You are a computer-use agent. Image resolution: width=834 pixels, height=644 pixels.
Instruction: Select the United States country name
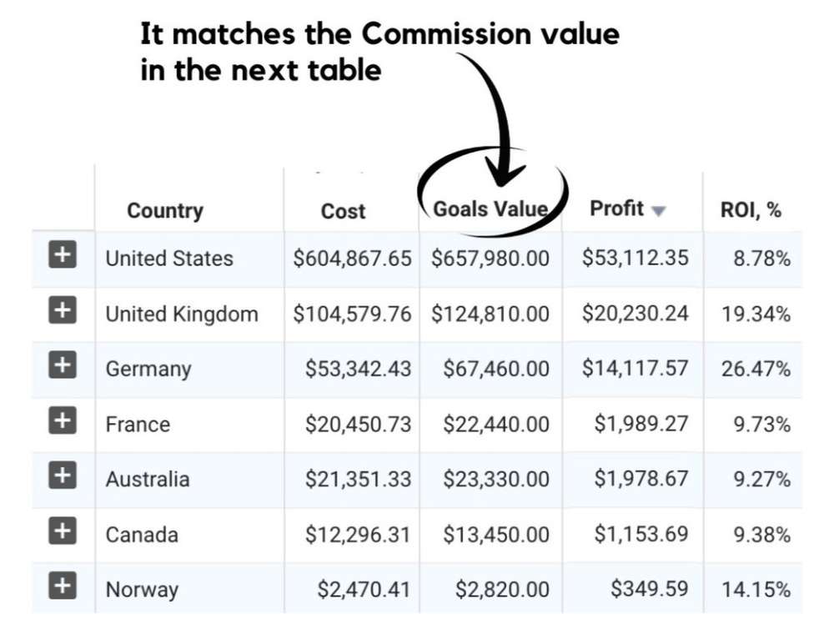point(168,259)
